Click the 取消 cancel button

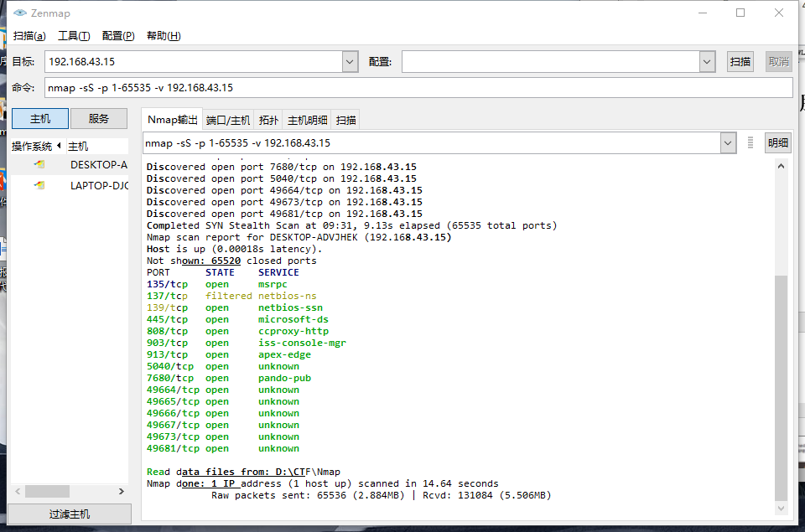[779, 61]
